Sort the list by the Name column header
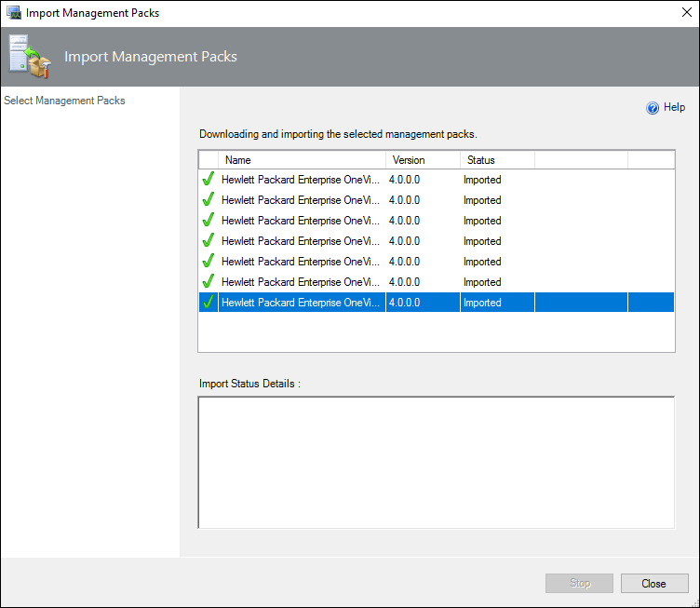This screenshot has height=608, width=700. [302, 160]
